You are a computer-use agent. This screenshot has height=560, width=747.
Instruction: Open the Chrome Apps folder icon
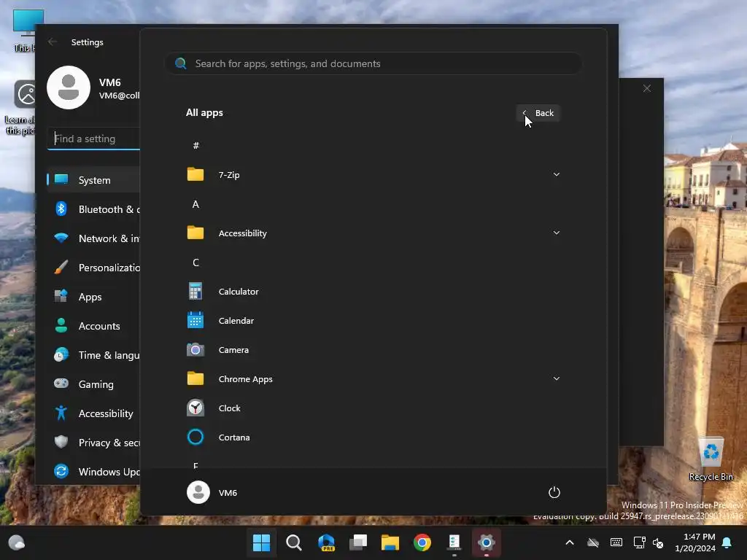click(196, 379)
